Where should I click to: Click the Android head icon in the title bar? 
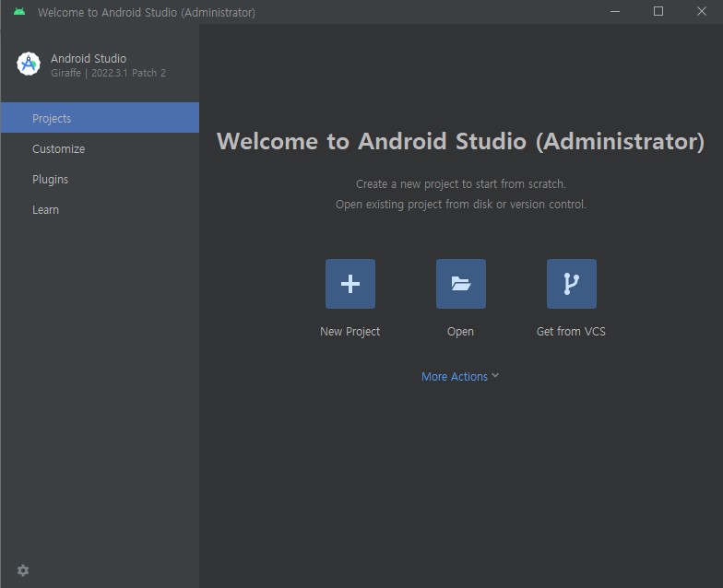[x=19, y=11]
